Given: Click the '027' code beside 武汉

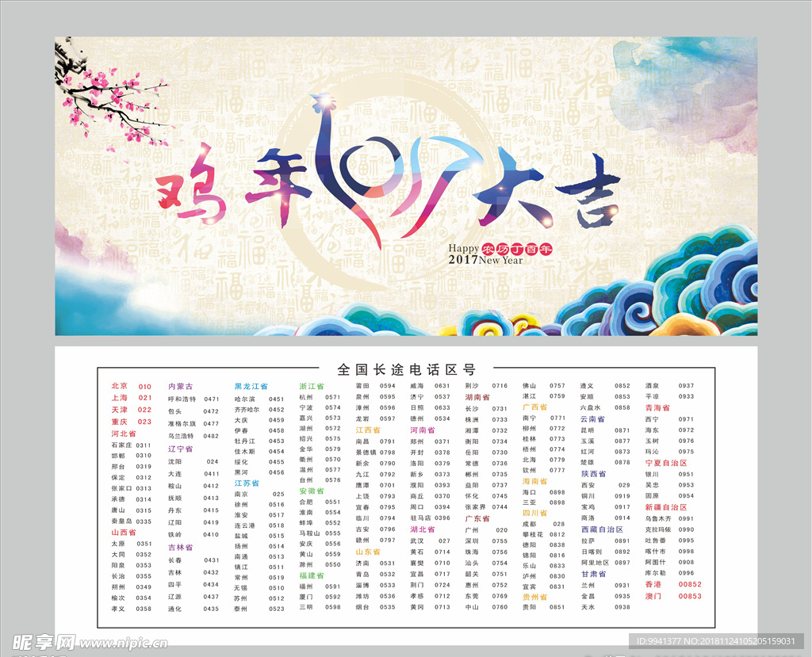Looking at the screenshot, I should click(444, 540).
